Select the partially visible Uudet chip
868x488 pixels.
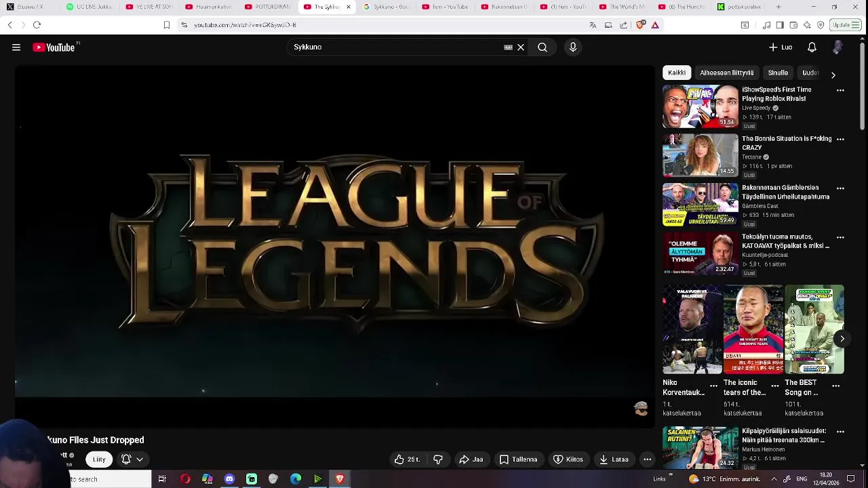[810, 73]
